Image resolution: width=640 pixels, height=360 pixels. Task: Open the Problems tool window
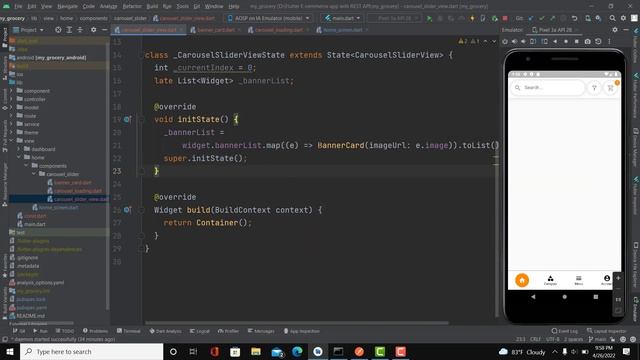(95, 331)
